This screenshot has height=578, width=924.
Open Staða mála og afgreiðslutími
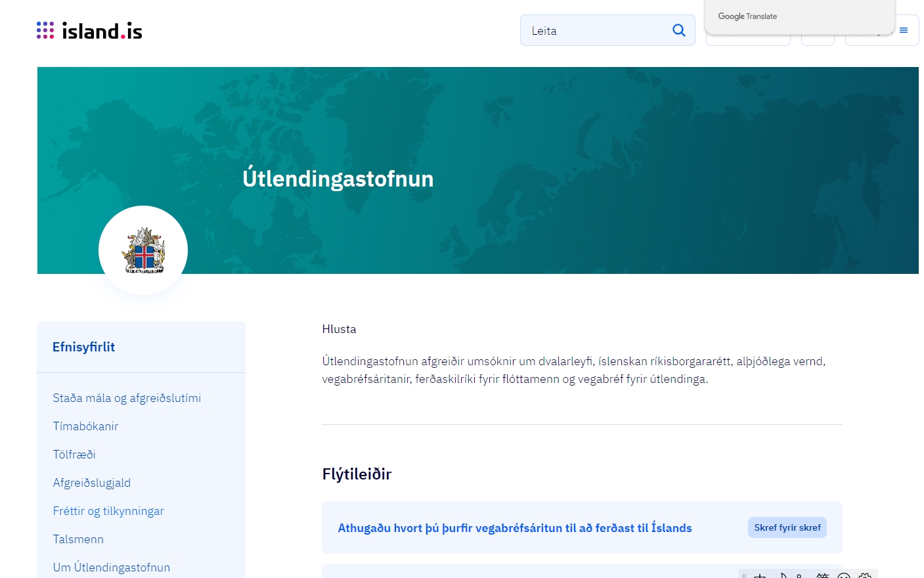(127, 398)
